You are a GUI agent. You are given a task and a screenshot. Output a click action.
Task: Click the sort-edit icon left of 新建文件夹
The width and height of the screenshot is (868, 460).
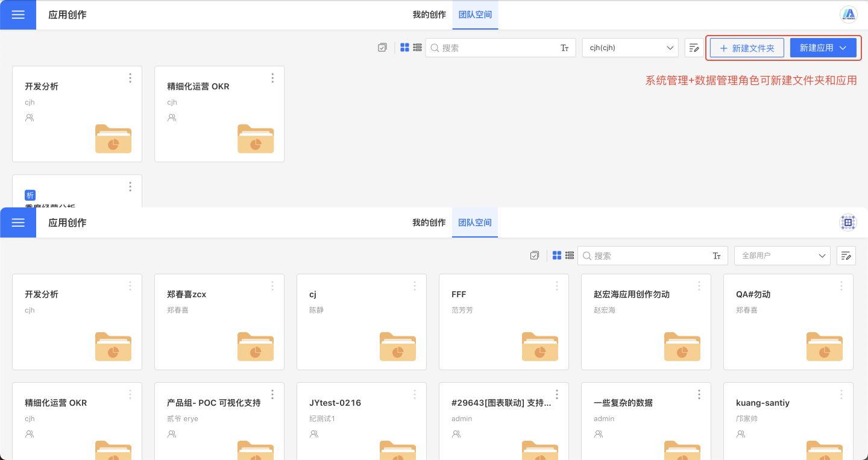pos(694,48)
